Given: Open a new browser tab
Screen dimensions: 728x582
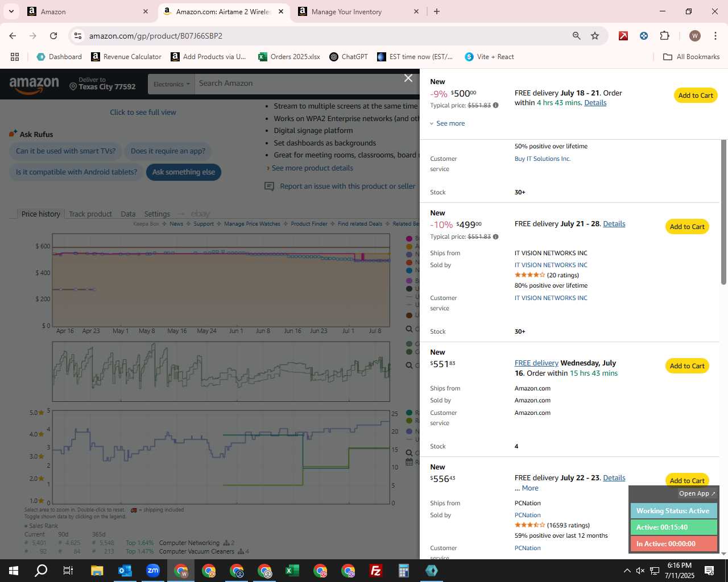Looking at the screenshot, I should pos(437,11).
